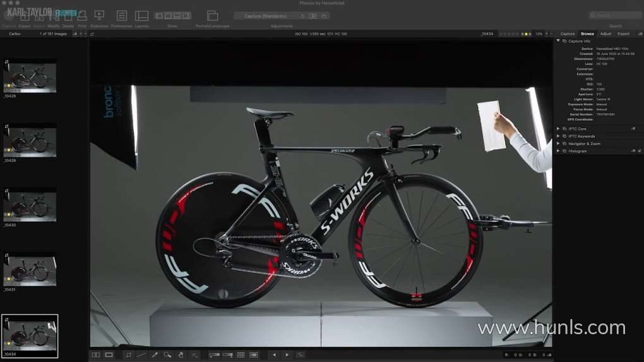Viewport: 644px width, 362px height.
Task: Apply the green color label dot
Action: click(x=522, y=34)
